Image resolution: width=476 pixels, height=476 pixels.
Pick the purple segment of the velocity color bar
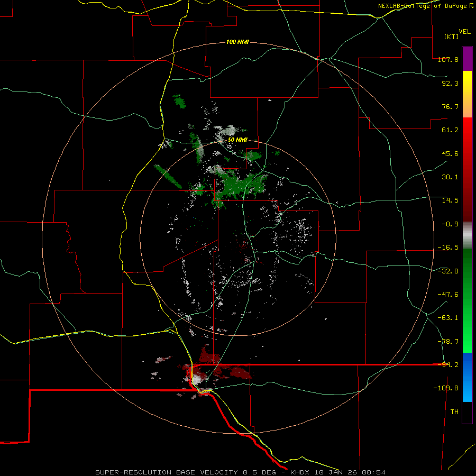(467, 59)
